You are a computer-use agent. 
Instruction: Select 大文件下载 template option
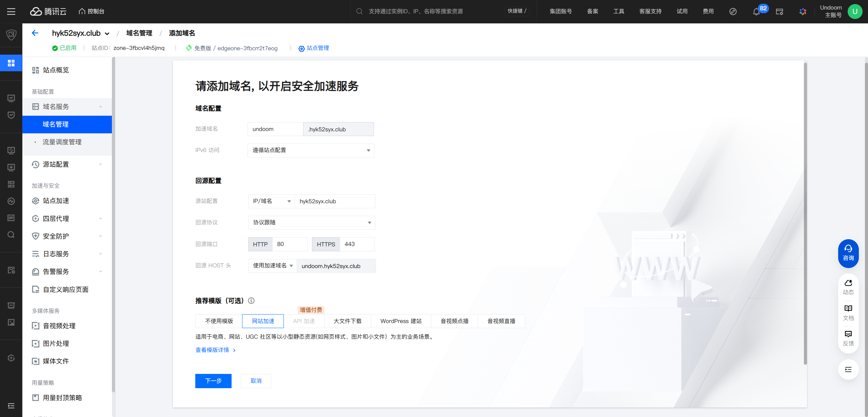(x=348, y=321)
